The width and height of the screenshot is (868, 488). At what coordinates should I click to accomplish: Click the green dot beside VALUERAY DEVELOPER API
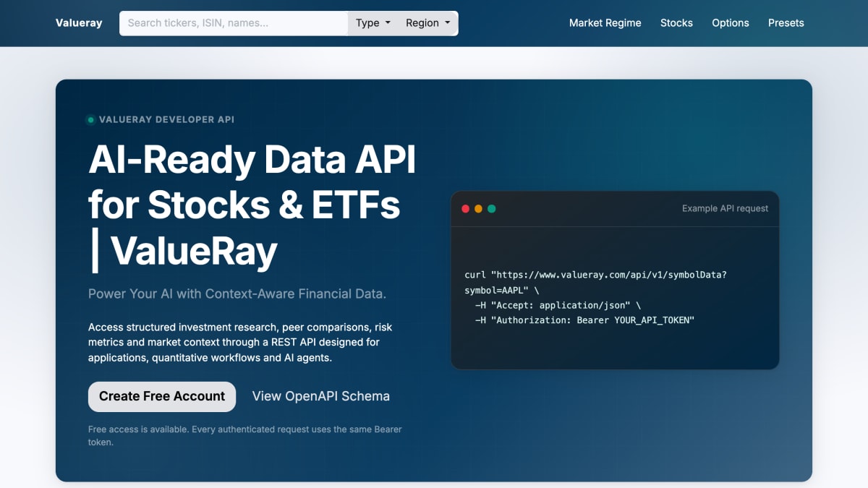(x=90, y=120)
